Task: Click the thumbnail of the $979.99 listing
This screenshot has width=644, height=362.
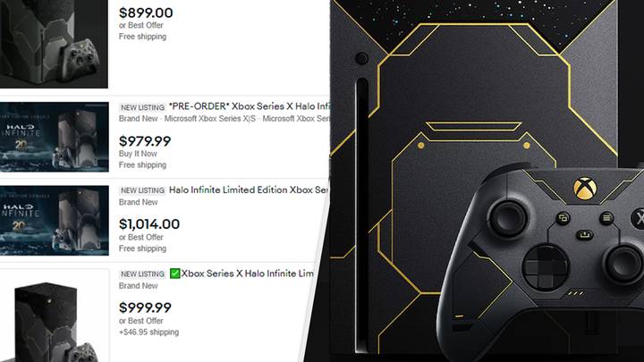Action: point(55,136)
